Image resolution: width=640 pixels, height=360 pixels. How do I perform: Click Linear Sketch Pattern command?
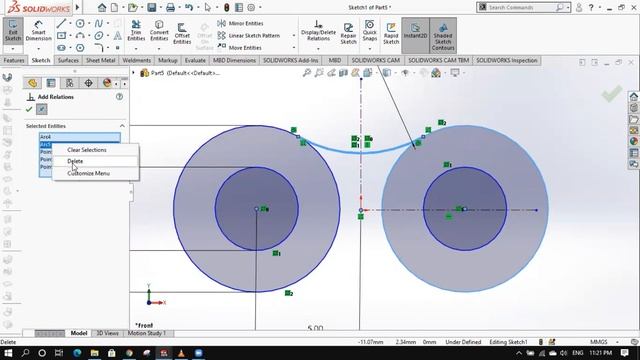tap(249, 36)
